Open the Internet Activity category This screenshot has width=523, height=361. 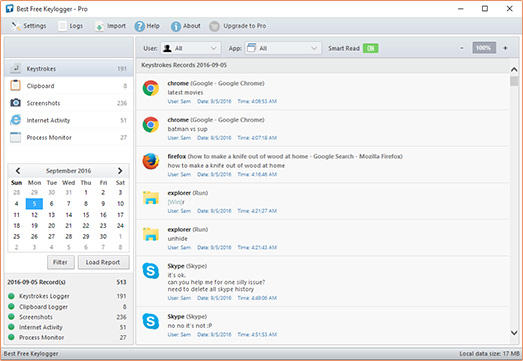click(x=69, y=120)
